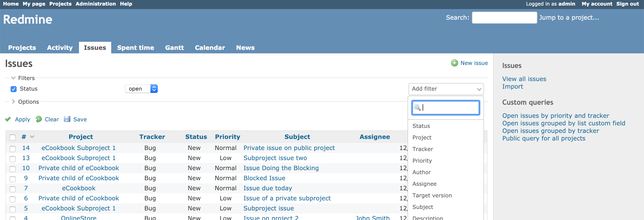This screenshot has width=644, height=220.
Task: Expand the Options section
Action: click(x=25, y=102)
